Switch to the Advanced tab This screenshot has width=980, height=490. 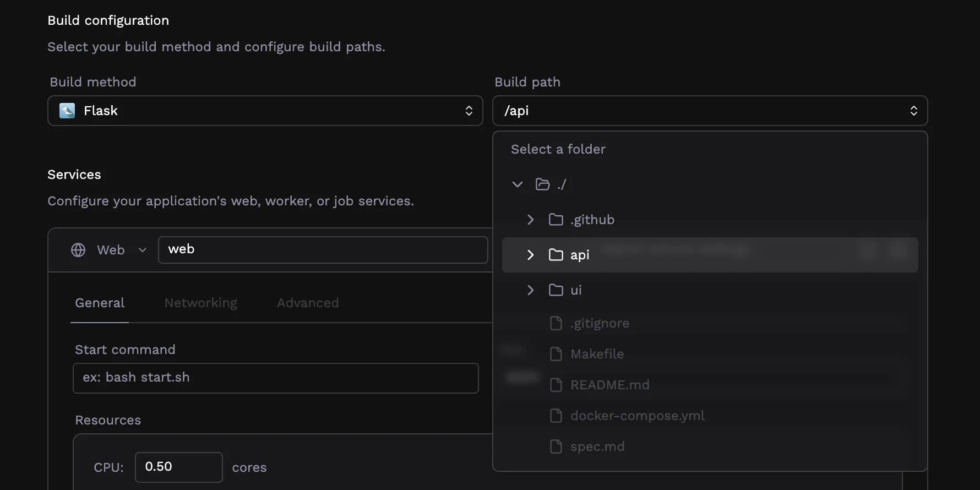point(308,303)
